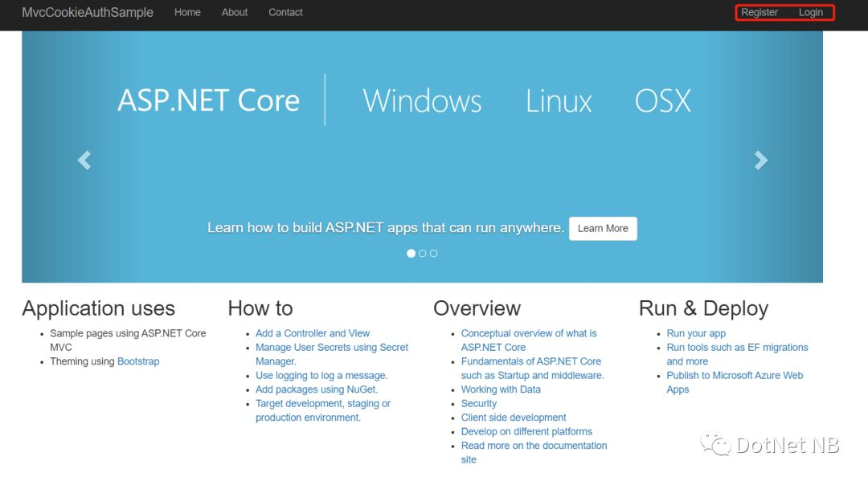868x481 pixels.
Task: Click the How to heading
Action: [x=260, y=308]
